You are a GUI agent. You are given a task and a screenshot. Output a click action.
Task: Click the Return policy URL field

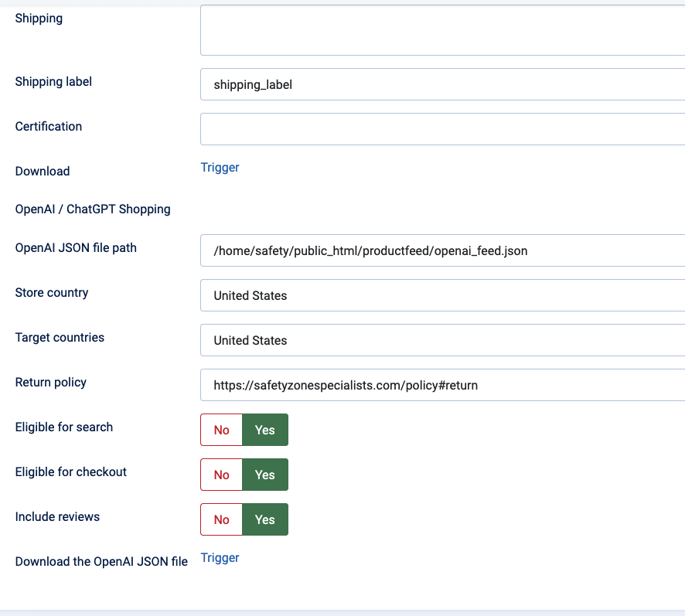click(442, 385)
